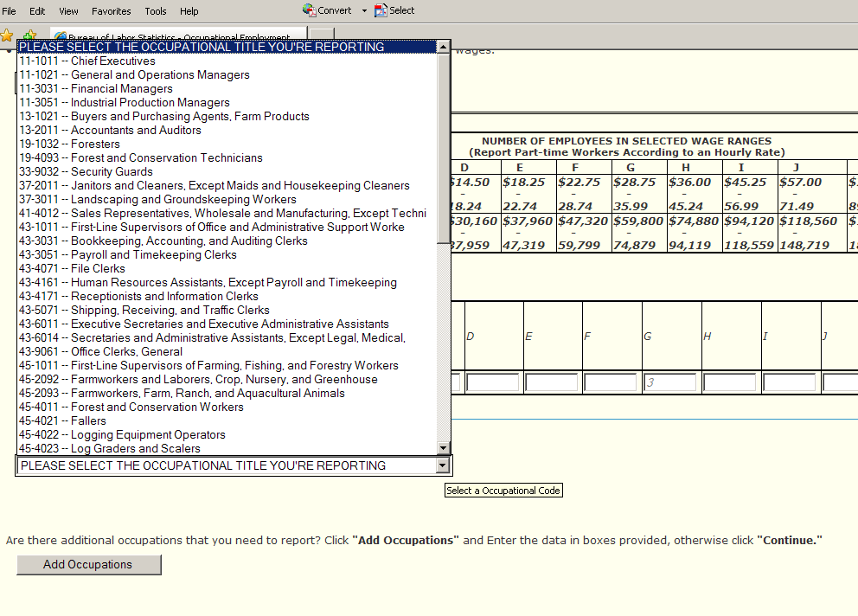Click the Convert PDF toolbar icon
Image resolution: width=858 pixels, height=616 pixels.
point(310,10)
